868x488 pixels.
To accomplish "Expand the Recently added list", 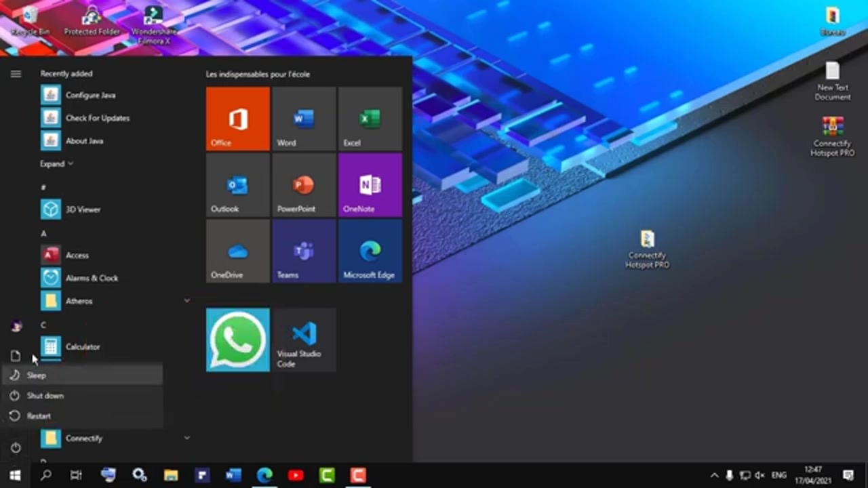I will (57, 164).
